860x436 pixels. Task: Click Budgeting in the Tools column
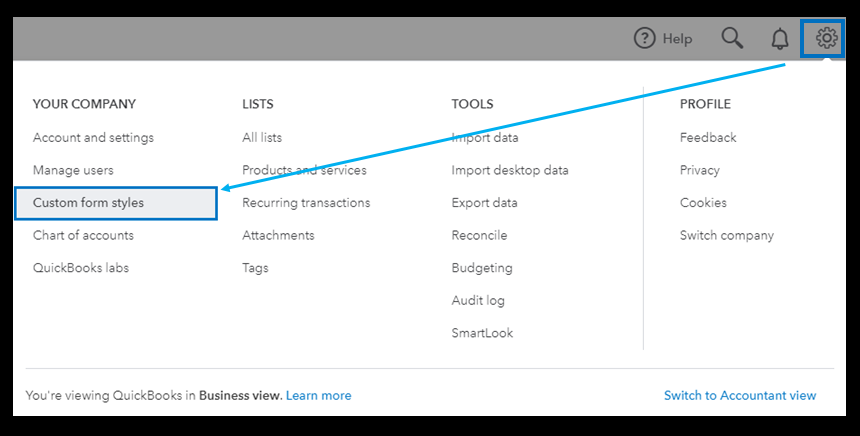coord(482,268)
